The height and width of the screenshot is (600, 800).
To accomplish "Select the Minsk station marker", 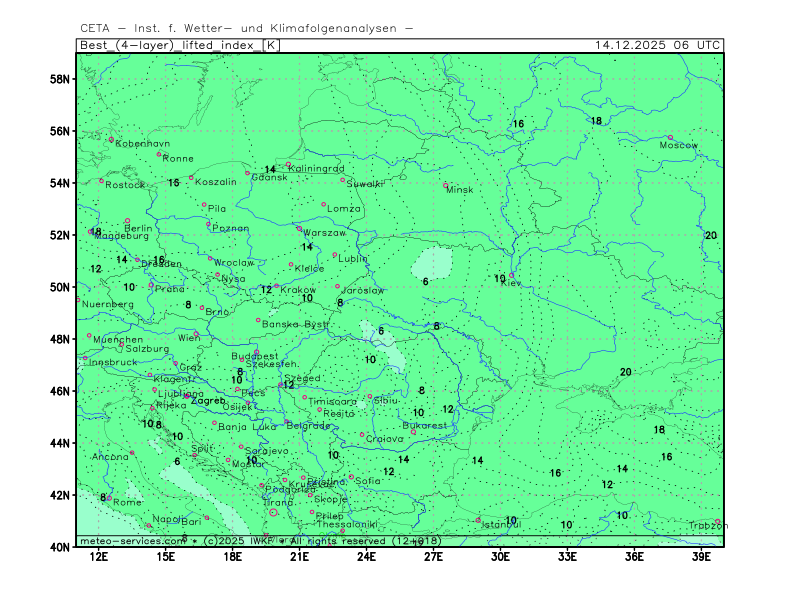I will coord(446,185).
